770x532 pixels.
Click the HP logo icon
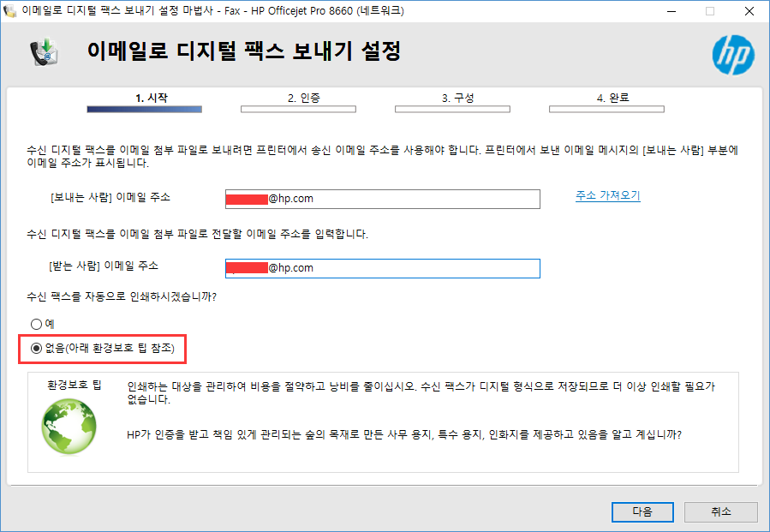pos(733,55)
